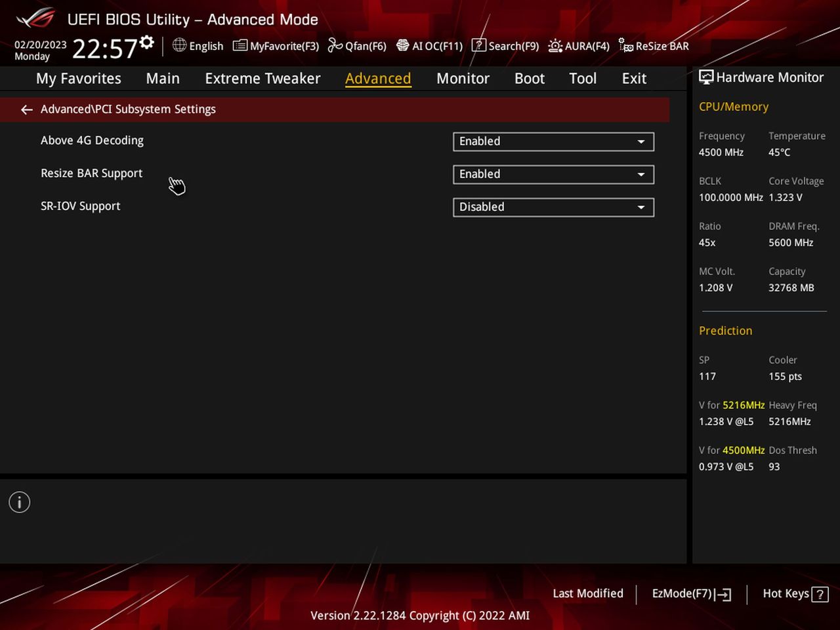Click the 155 pts cooler score
The height and width of the screenshot is (630, 840).
[785, 377]
